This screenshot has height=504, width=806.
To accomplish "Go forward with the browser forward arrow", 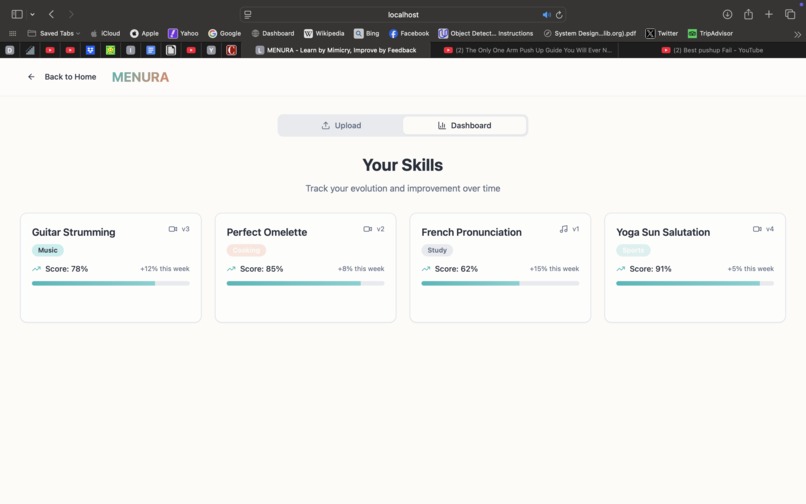I will (x=71, y=14).
